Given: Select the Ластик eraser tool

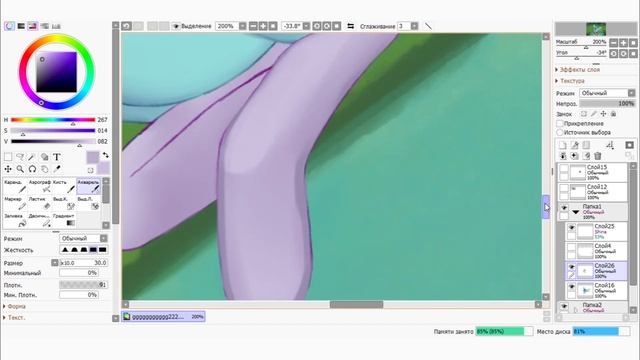Looking at the screenshot, I should pos(40,203).
